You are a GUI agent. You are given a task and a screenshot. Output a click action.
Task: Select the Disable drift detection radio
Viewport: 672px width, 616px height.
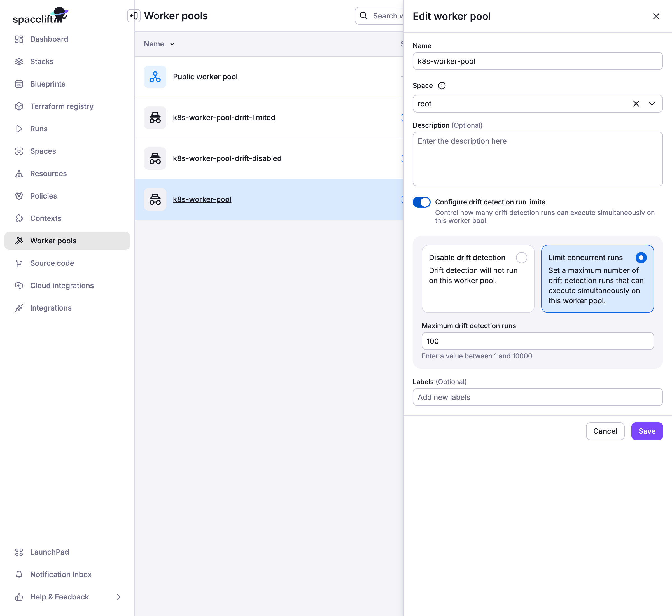click(x=521, y=257)
